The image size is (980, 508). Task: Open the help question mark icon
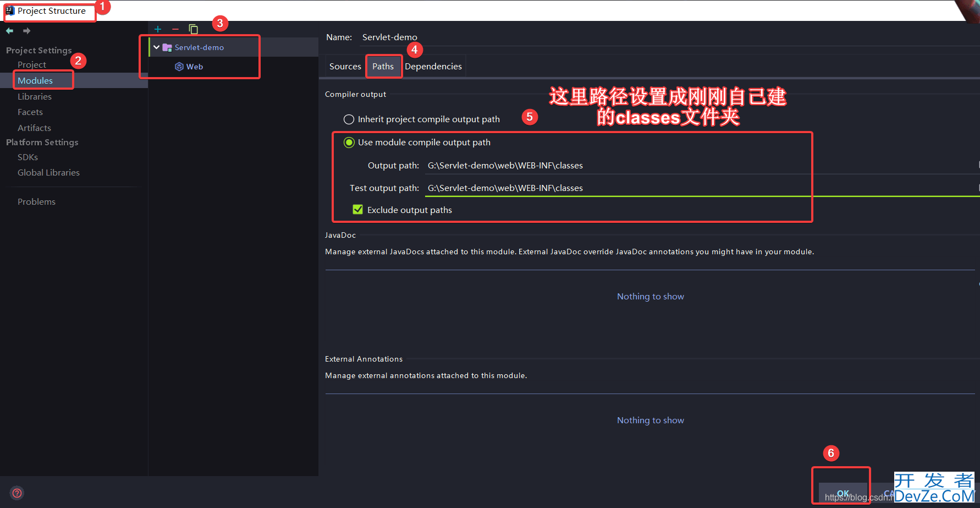17,493
